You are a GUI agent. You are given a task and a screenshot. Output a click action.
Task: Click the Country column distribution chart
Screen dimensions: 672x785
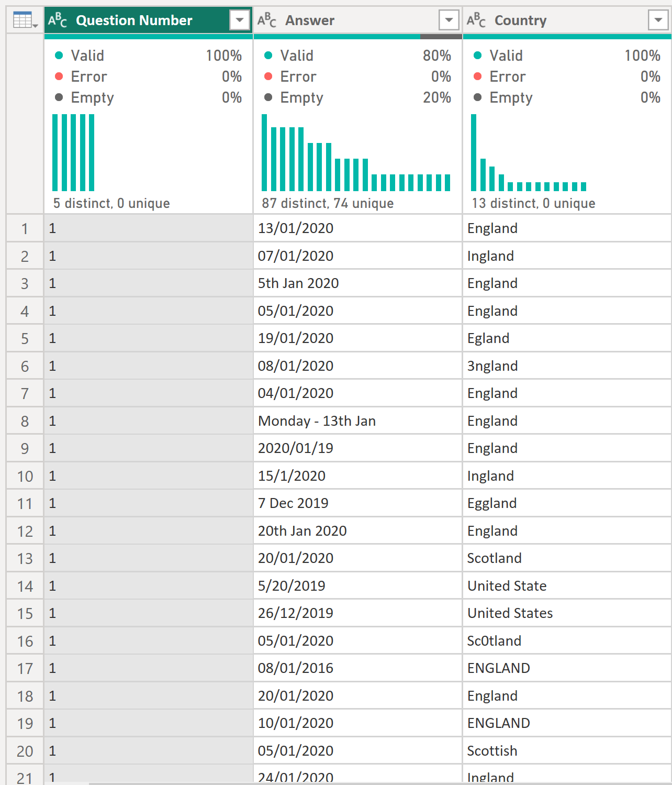click(529, 153)
